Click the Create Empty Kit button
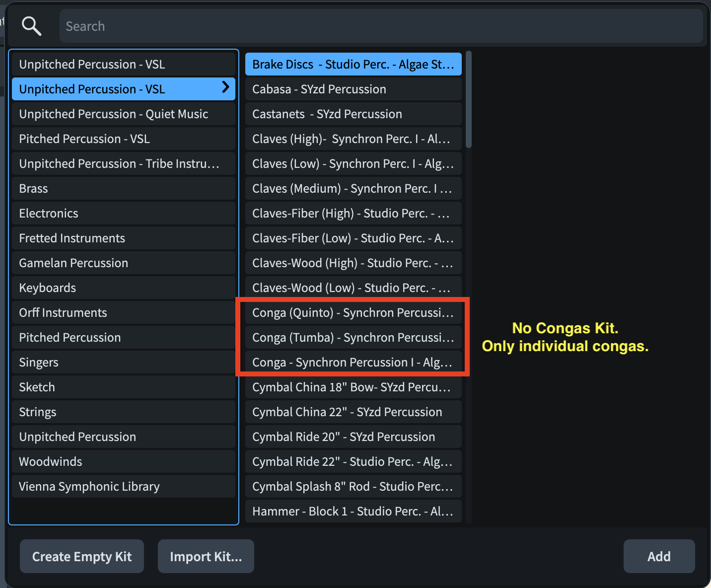 pyautogui.click(x=82, y=556)
